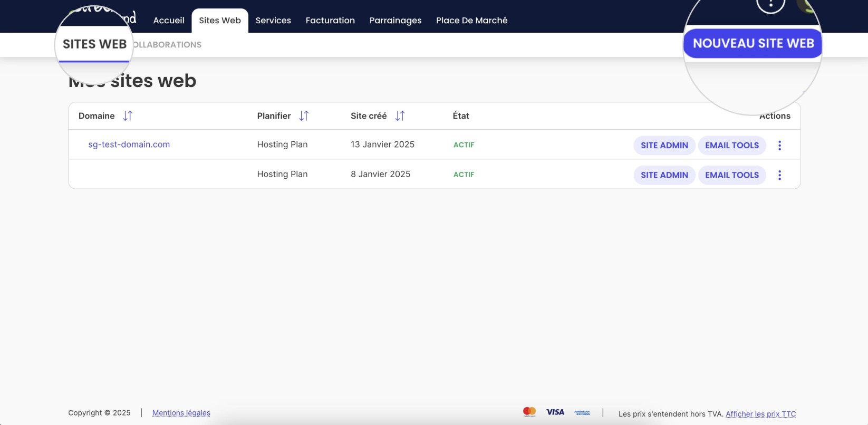Click the ACTIF status of sg-test-domain.com
This screenshot has height=425, width=868.
(x=464, y=145)
